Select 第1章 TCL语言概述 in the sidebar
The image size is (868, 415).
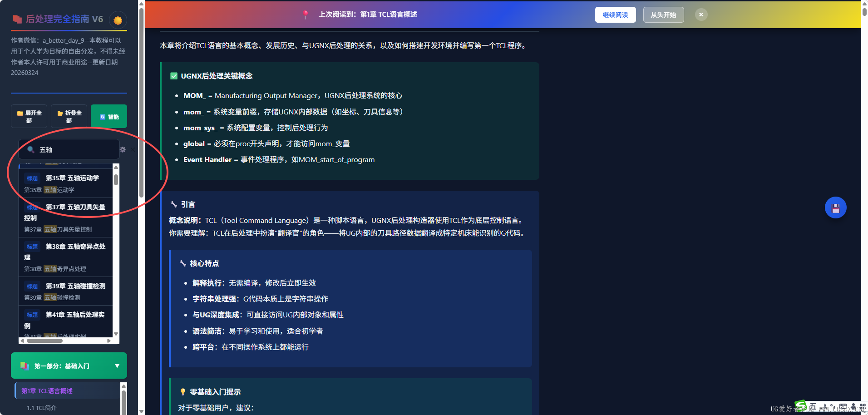click(68, 391)
